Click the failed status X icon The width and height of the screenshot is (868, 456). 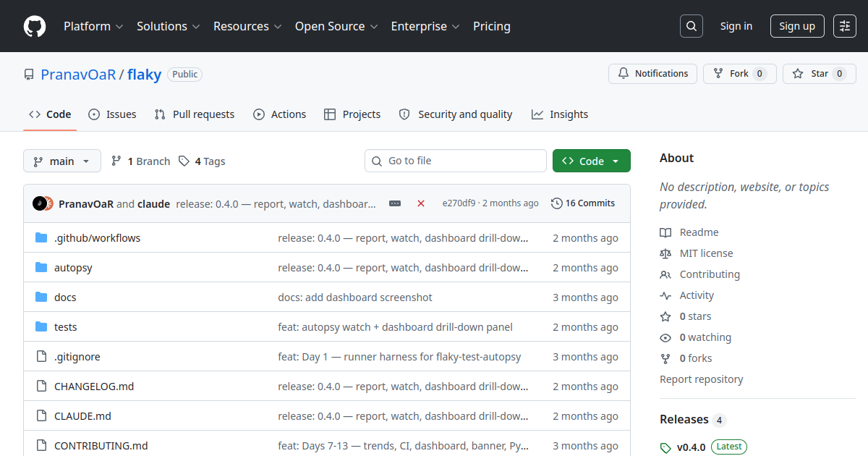point(421,203)
